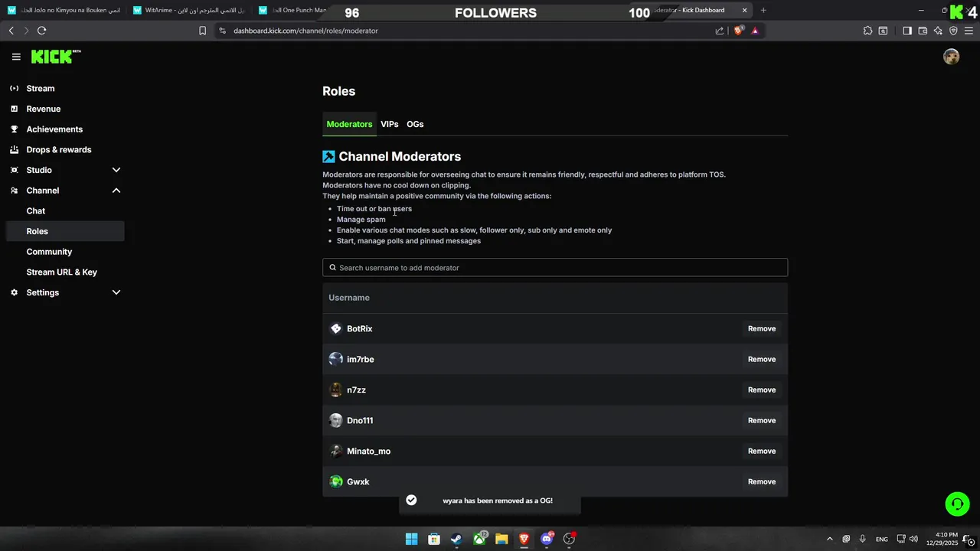Image resolution: width=980 pixels, height=551 pixels.
Task: Open the Xbox app from taskbar
Action: [x=479, y=539]
